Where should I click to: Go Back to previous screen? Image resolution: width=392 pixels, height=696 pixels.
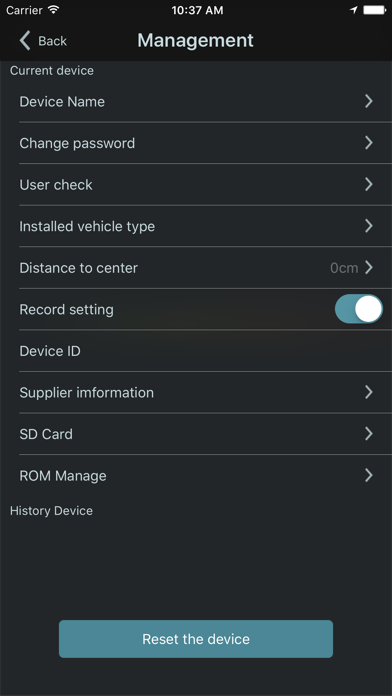[43, 41]
